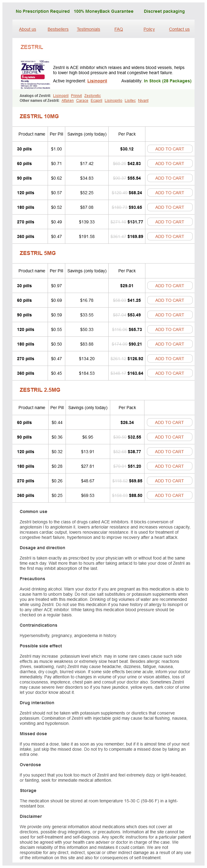Open the FAQ page
The image size is (207, 868).
(x=118, y=29)
